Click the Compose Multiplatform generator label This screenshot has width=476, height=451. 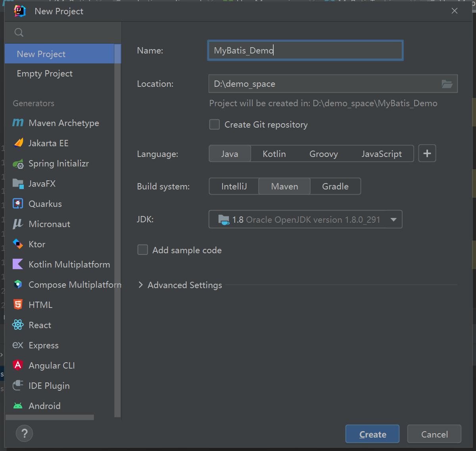pyautogui.click(x=75, y=285)
